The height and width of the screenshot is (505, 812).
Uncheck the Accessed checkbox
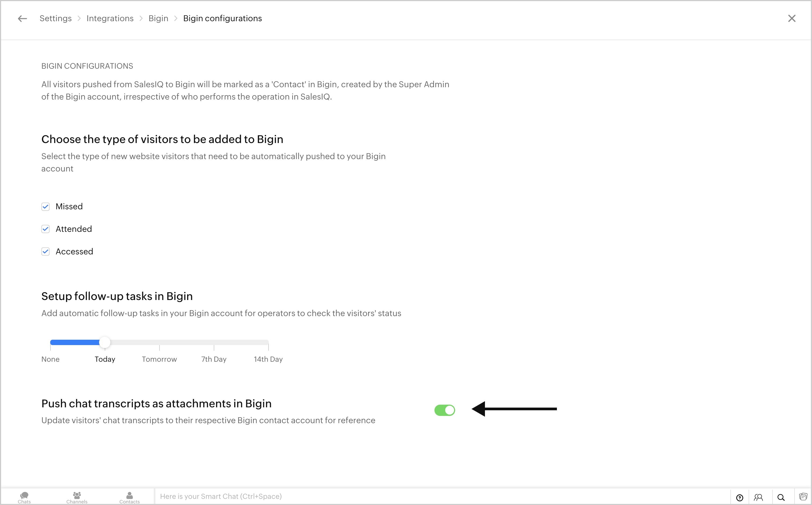pyautogui.click(x=45, y=251)
